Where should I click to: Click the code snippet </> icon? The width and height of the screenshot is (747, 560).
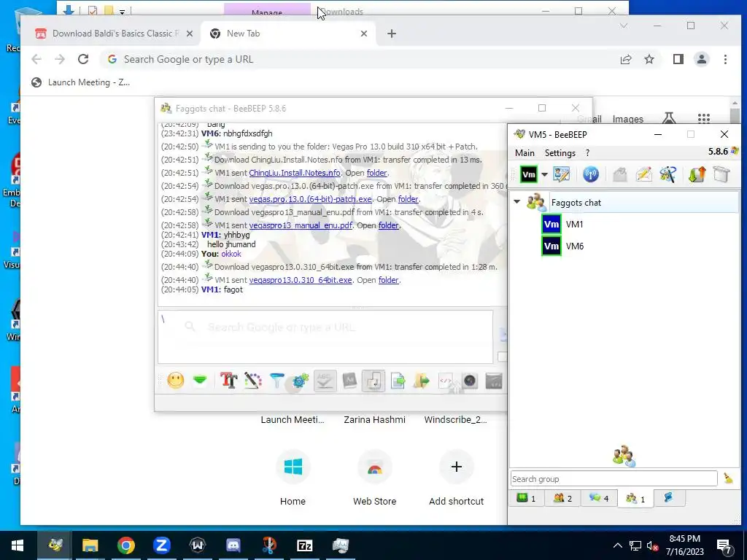coord(446,381)
